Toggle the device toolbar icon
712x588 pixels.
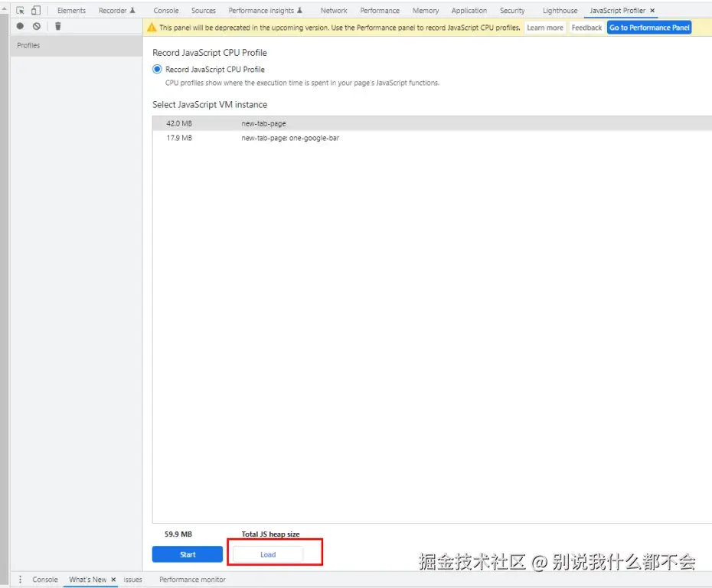click(x=36, y=11)
